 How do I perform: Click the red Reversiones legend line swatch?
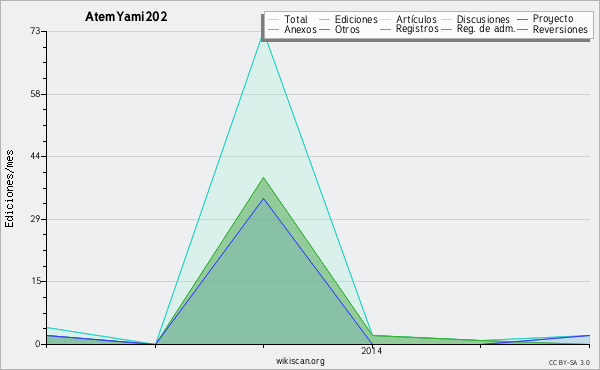coord(522,29)
